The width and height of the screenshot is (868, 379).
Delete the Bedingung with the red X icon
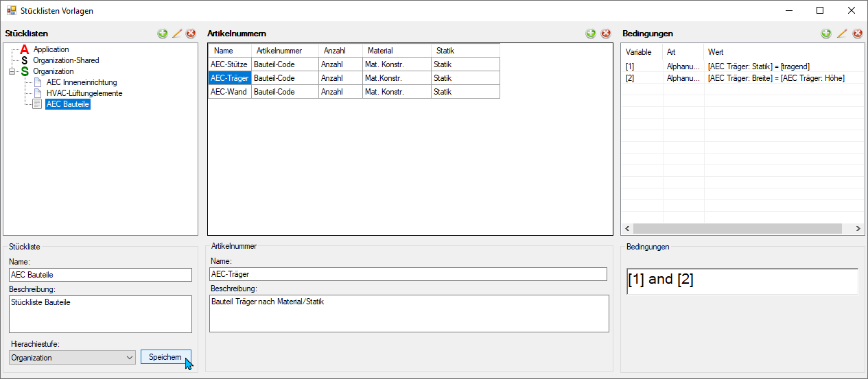click(857, 34)
